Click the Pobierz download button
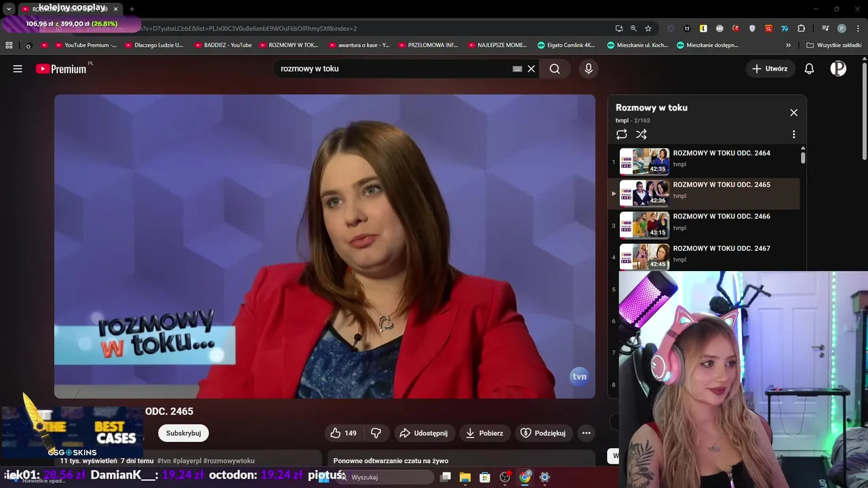The height and width of the screenshot is (488, 868). coord(484,433)
